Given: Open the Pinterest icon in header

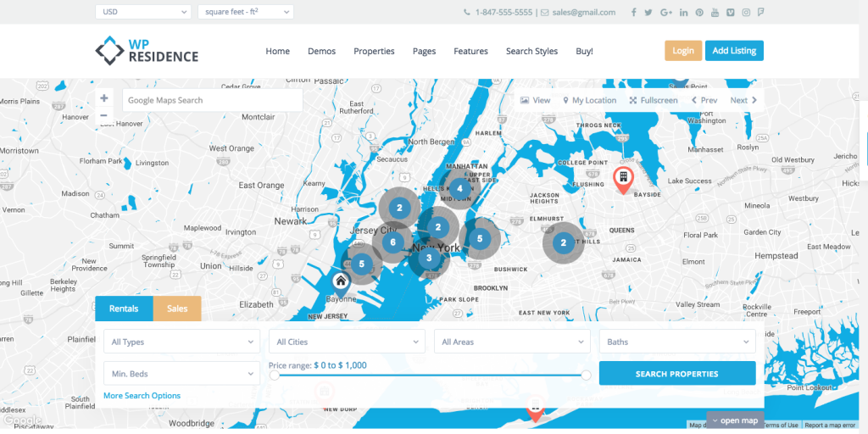Looking at the screenshot, I should pyautogui.click(x=699, y=12).
